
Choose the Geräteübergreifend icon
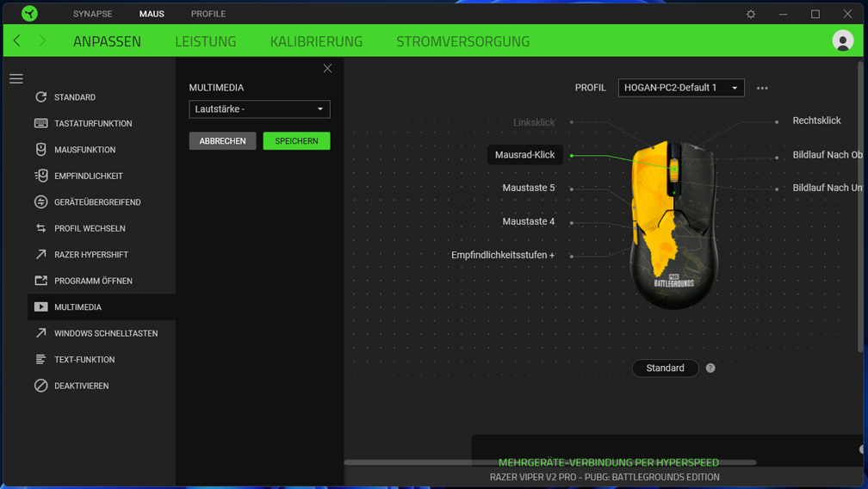[41, 202]
